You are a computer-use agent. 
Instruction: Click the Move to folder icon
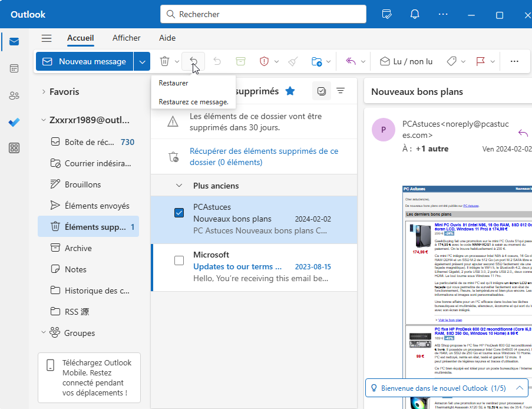pyautogui.click(x=316, y=61)
